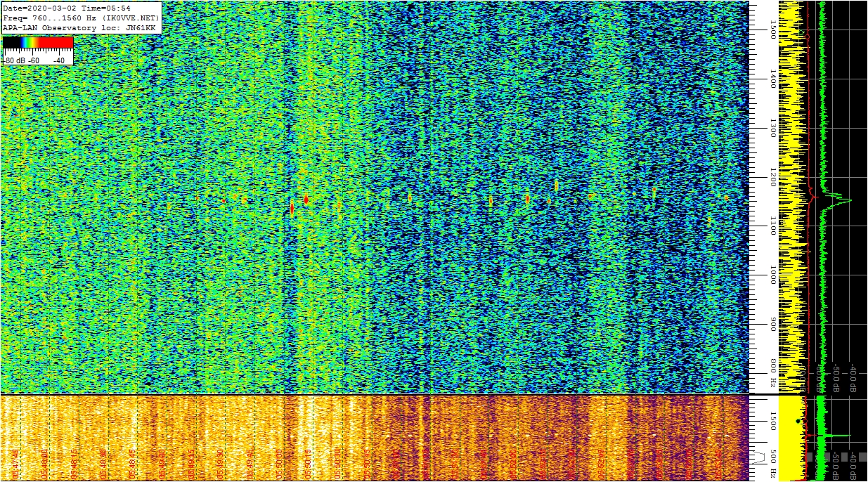This screenshot has width=868, height=482.
Task: Select the 05:47:45 time marker
Action: [15, 464]
